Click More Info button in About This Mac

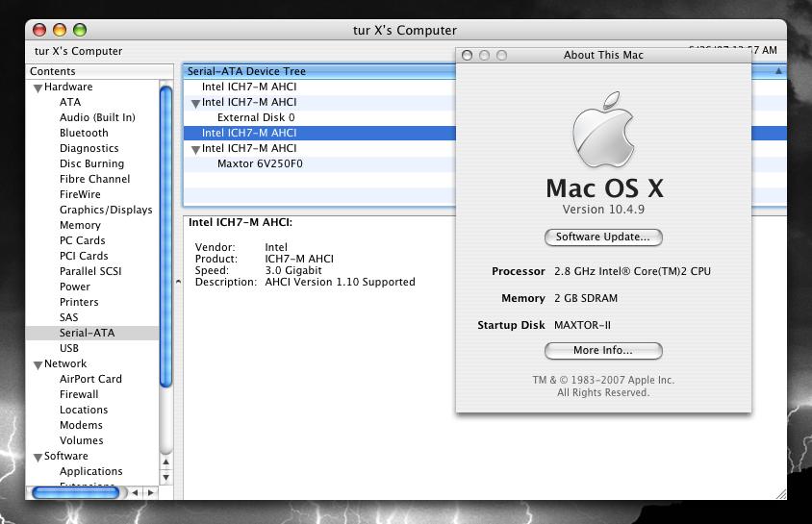[x=603, y=351]
